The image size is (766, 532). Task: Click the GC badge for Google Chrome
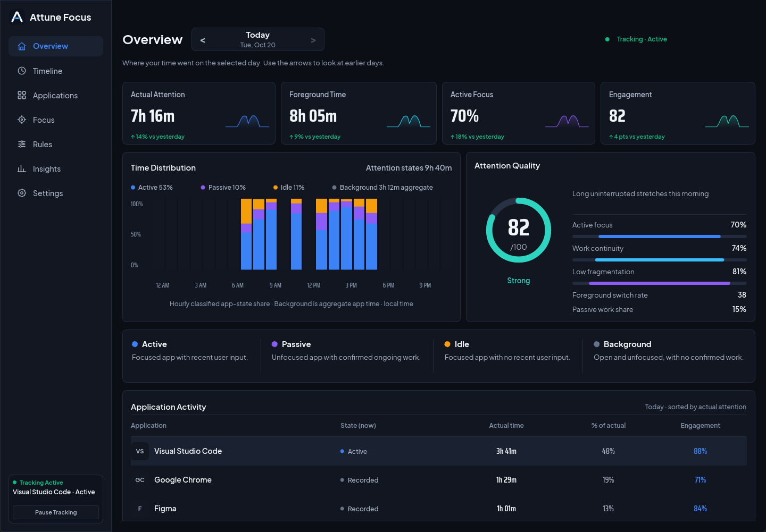pos(140,480)
